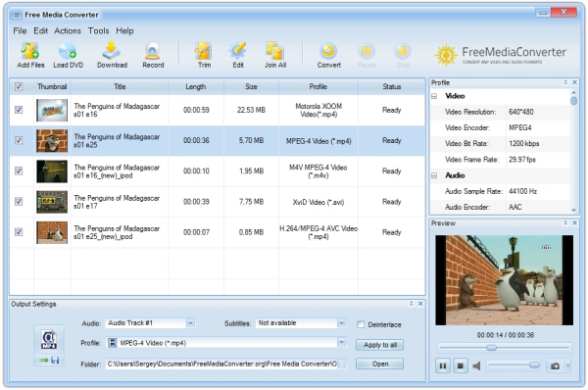Uncheck the s01 e16 Motorola XOOM row checkbox
The width and height of the screenshot is (588, 390).
click(19, 110)
